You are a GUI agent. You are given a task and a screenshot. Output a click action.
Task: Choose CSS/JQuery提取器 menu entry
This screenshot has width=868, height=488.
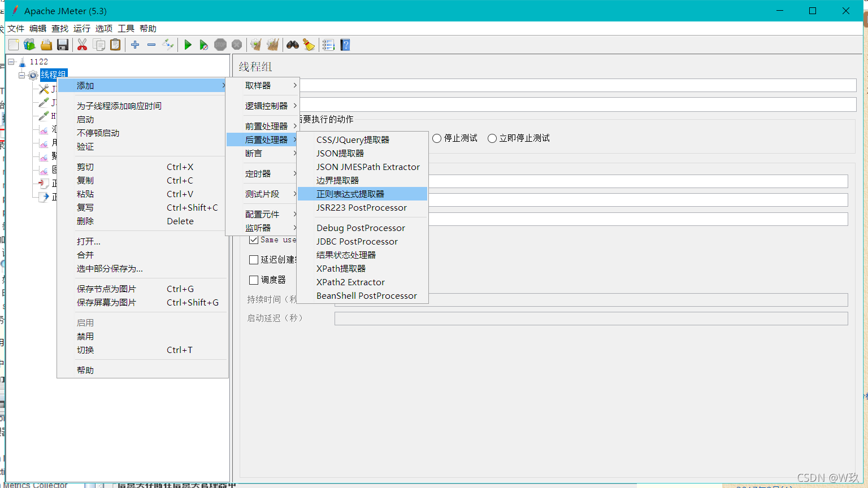(x=362, y=140)
